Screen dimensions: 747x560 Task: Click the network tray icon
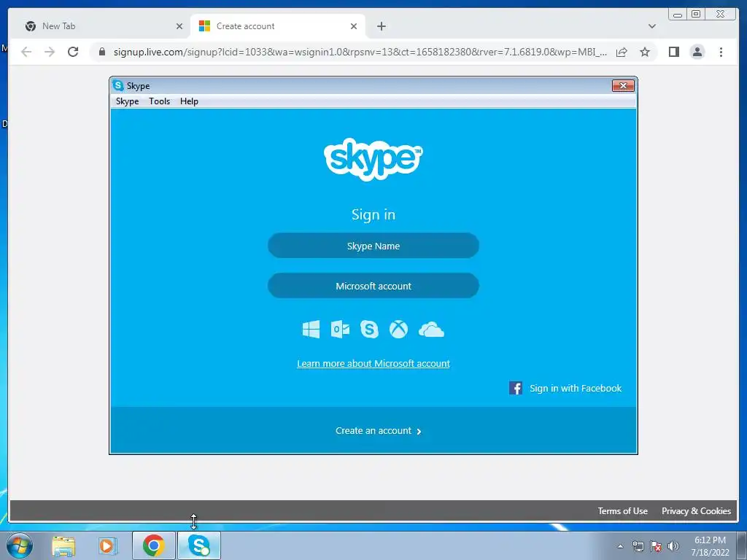coord(638,546)
